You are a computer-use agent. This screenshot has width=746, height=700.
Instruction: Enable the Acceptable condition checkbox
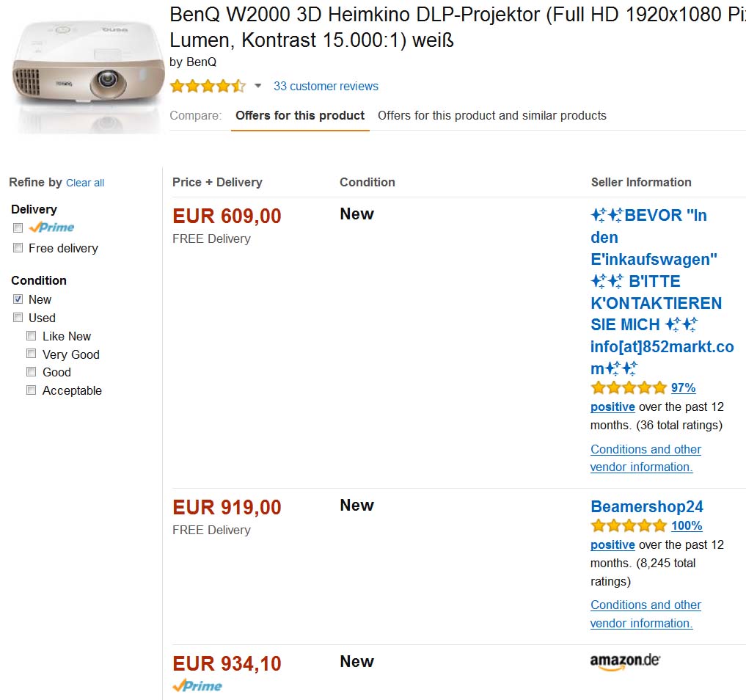coord(32,390)
